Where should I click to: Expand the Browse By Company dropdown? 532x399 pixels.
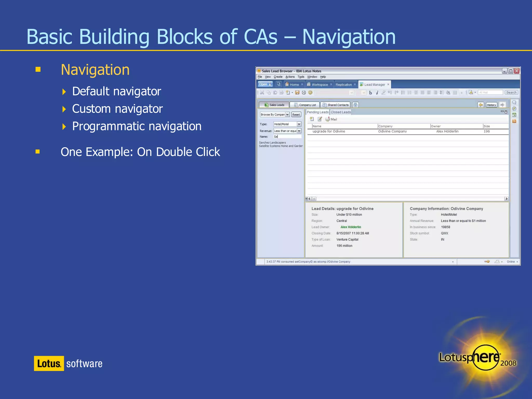pos(287,115)
